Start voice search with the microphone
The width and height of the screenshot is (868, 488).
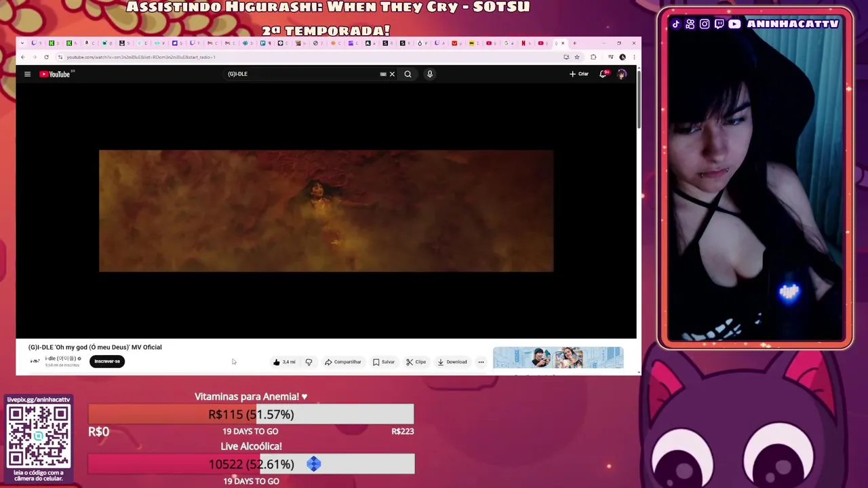[429, 74]
